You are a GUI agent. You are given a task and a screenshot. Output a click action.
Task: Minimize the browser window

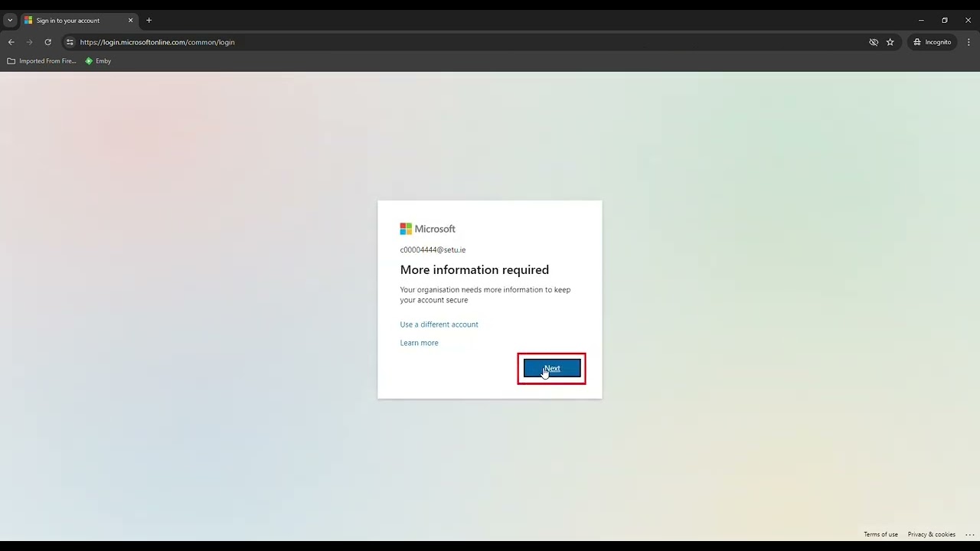click(921, 21)
